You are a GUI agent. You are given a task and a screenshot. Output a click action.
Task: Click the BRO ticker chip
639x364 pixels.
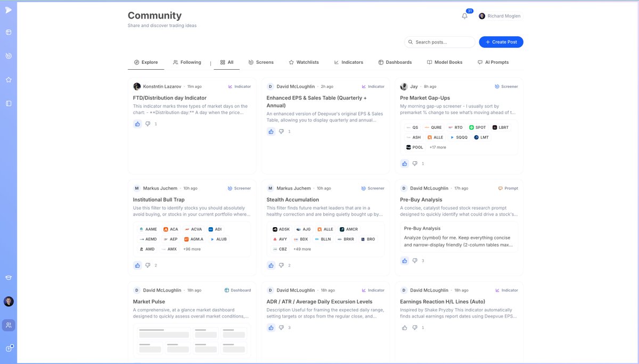(x=368, y=239)
